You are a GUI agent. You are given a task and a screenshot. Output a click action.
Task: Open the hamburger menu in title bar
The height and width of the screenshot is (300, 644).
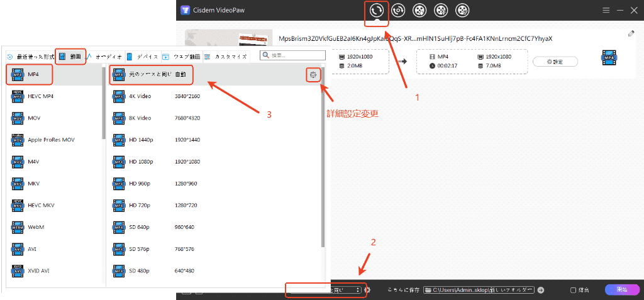(x=606, y=10)
